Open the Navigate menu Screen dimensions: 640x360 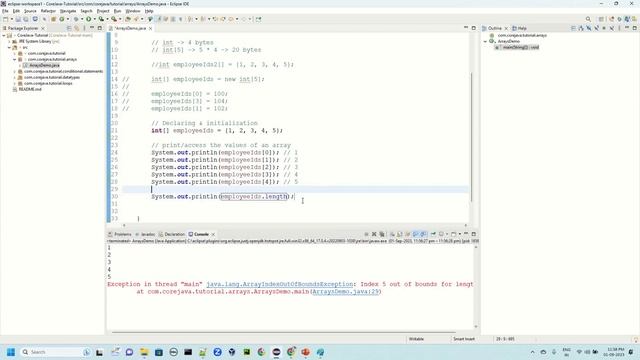click(x=68, y=11)
